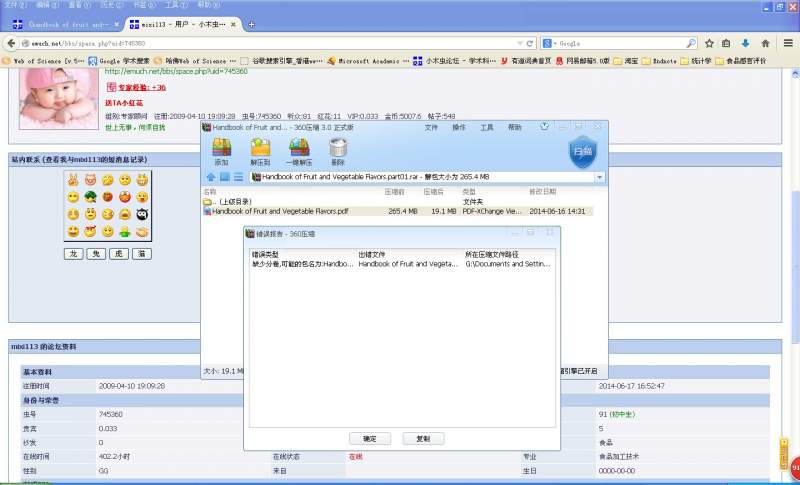Image resolution: width=800 pixels, height=485 pixels.
Task: Insert the handshake emoticon
Action: point(142,232)
